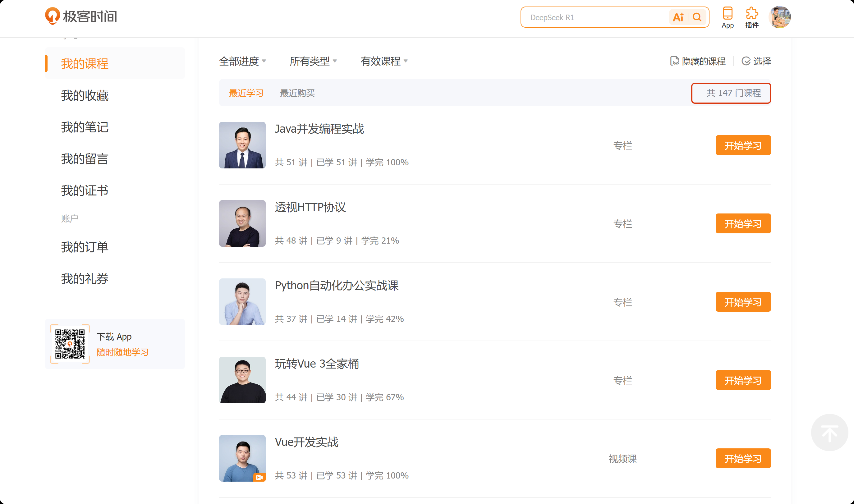Click the 选择 checkmark icon
The height and width of the screenshot is (504, 854).
pos(746,61)
